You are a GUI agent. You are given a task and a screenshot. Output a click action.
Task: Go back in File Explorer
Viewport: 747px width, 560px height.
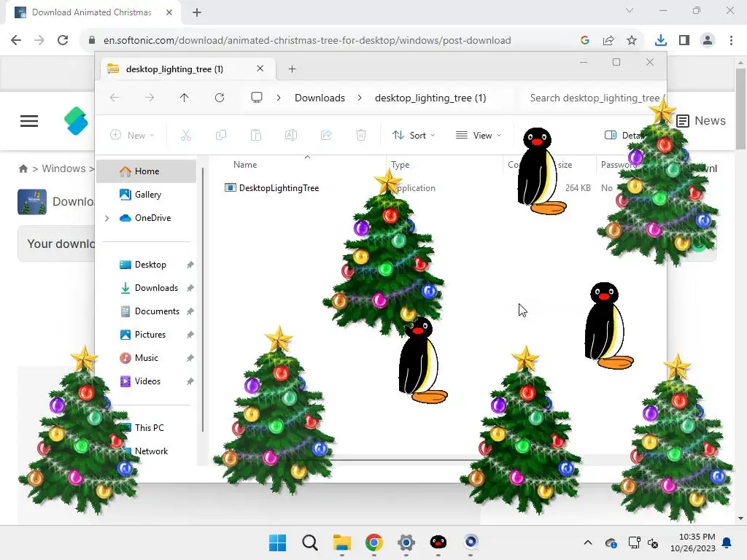click(x=115, y=98)
